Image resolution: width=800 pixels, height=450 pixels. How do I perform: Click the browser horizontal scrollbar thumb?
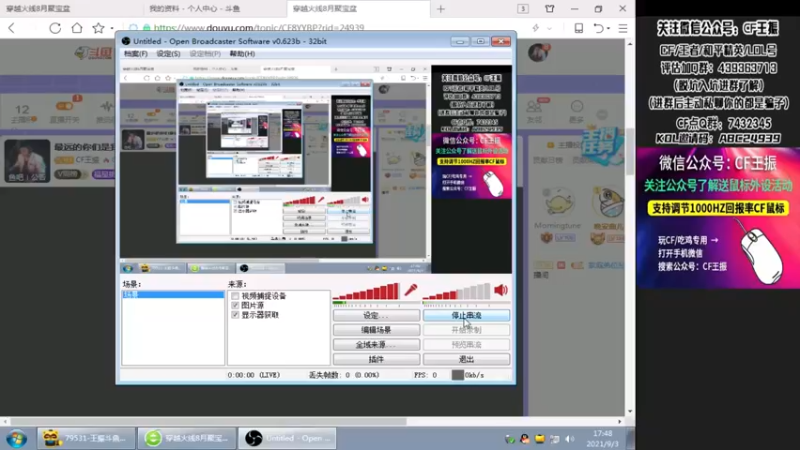[208, 421]
